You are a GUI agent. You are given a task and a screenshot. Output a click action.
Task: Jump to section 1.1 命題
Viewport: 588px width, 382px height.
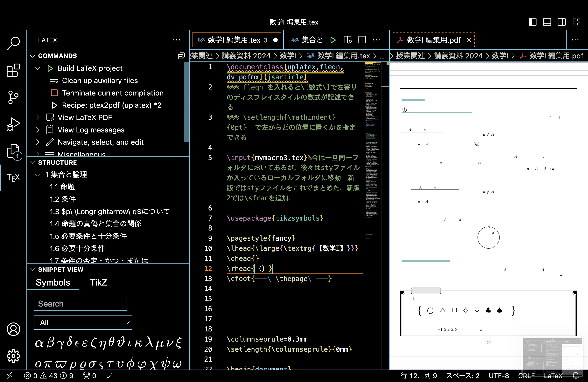pos(62,187)
